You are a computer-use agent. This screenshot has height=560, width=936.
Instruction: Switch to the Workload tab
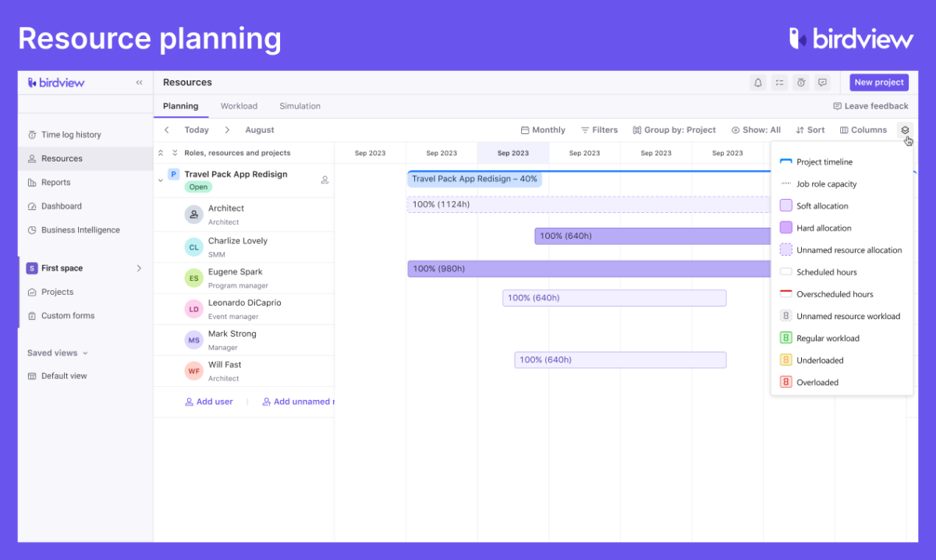(239, 106)
